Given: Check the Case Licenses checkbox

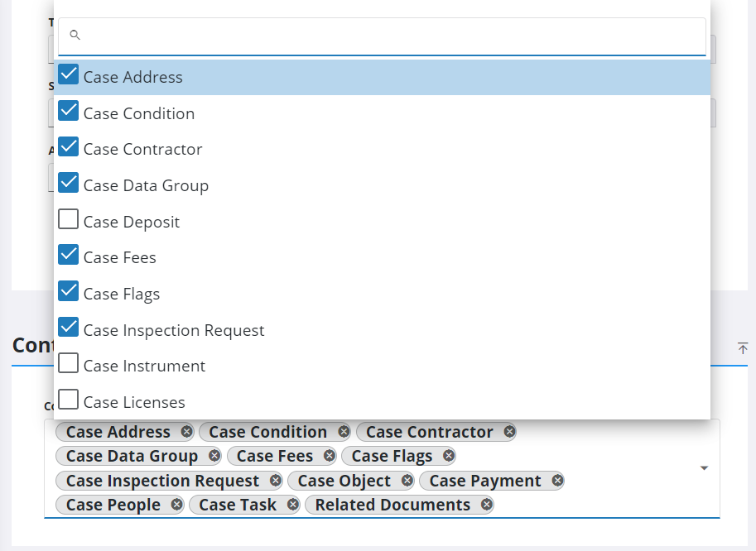Looking at the screenshot, I should 68,399.
